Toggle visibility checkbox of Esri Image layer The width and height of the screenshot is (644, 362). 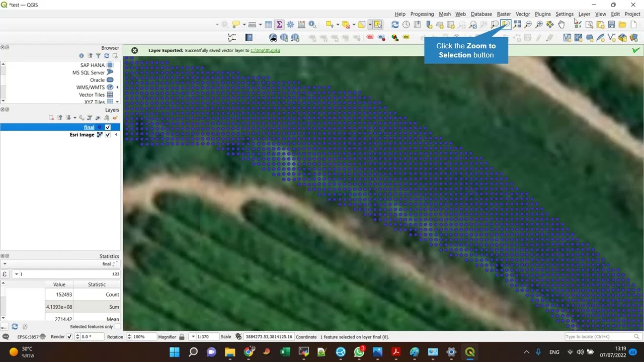coord(108,135)
